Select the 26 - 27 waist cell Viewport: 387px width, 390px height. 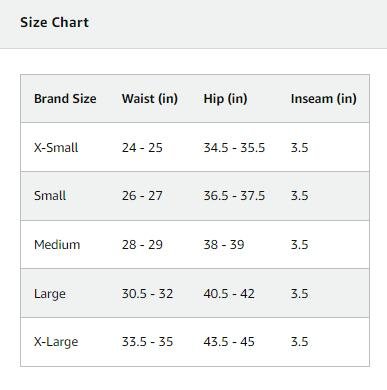pos(142,196)
